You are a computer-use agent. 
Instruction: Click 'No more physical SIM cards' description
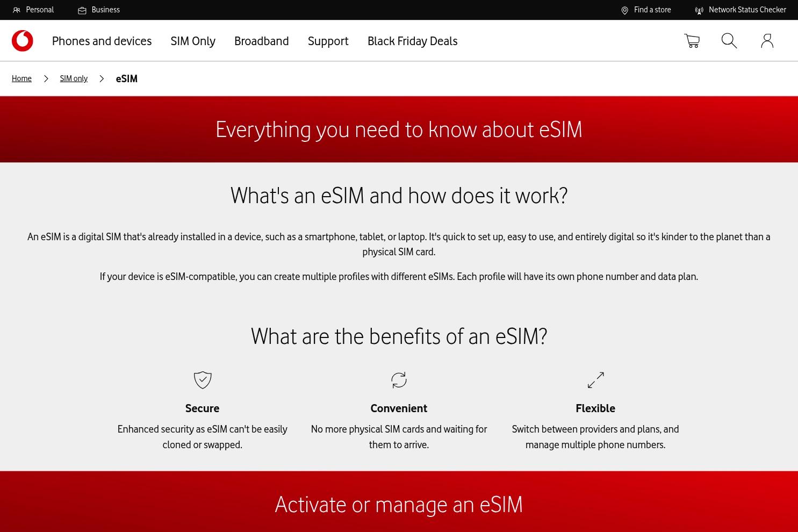pos(399,437)
